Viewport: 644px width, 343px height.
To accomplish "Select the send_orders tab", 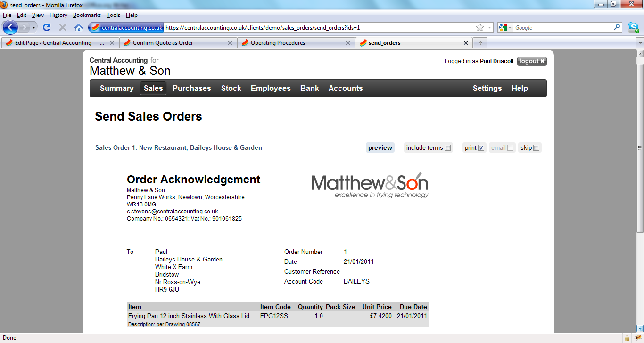I will coord(414,43).
